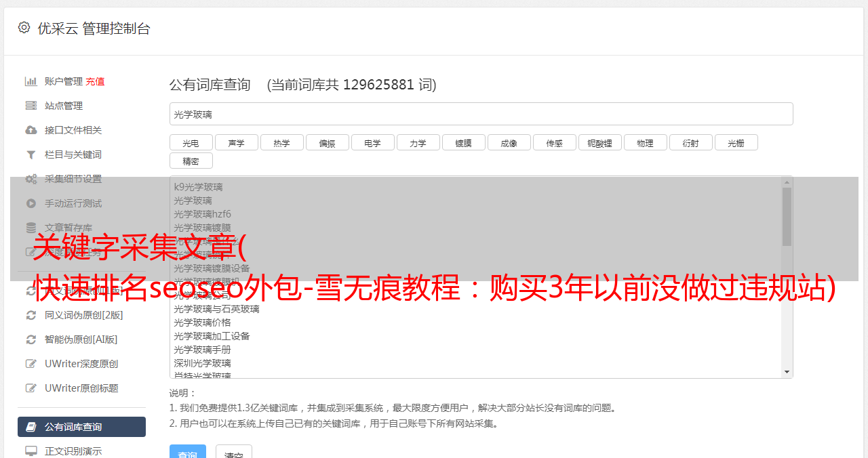Click the results list scrollbar up arrow
This screenshot has width=868, height=458.
(x=787, y=182)
